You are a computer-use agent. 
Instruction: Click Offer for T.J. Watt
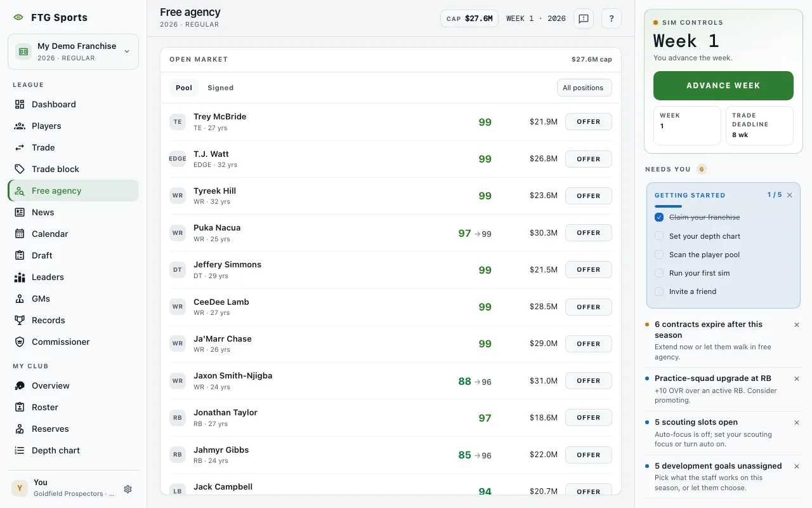[x=589, y=159]
